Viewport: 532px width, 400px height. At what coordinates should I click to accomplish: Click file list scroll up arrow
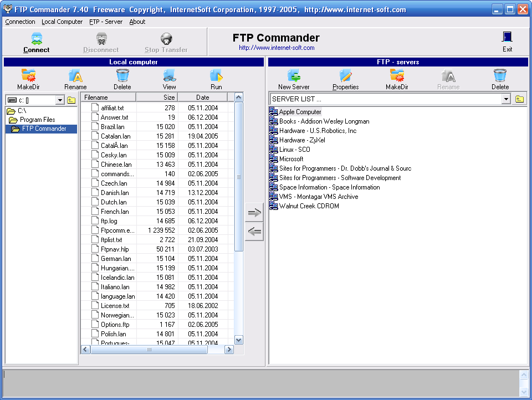pos(239,98)
